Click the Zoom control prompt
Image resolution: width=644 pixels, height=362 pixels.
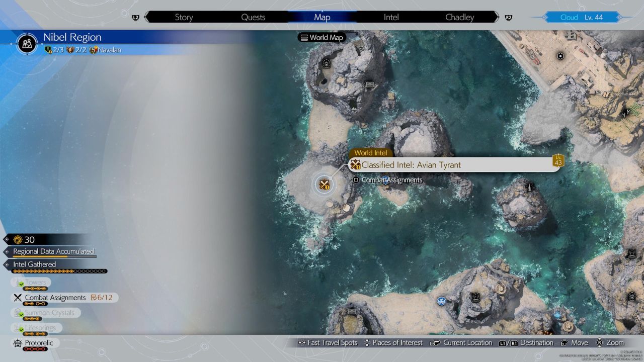tap(610, 343)
